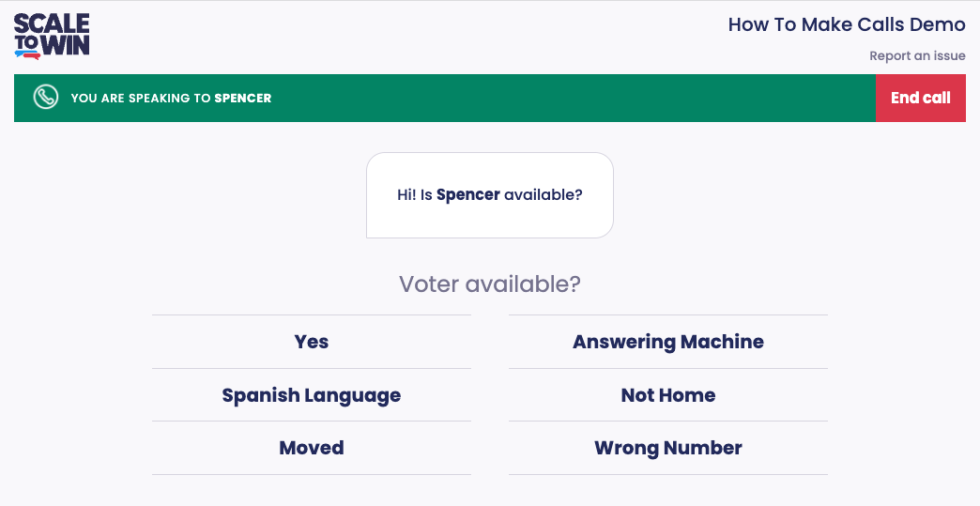Click the "YOU ARE SPEAKING TO" status text

click(141, 98)
